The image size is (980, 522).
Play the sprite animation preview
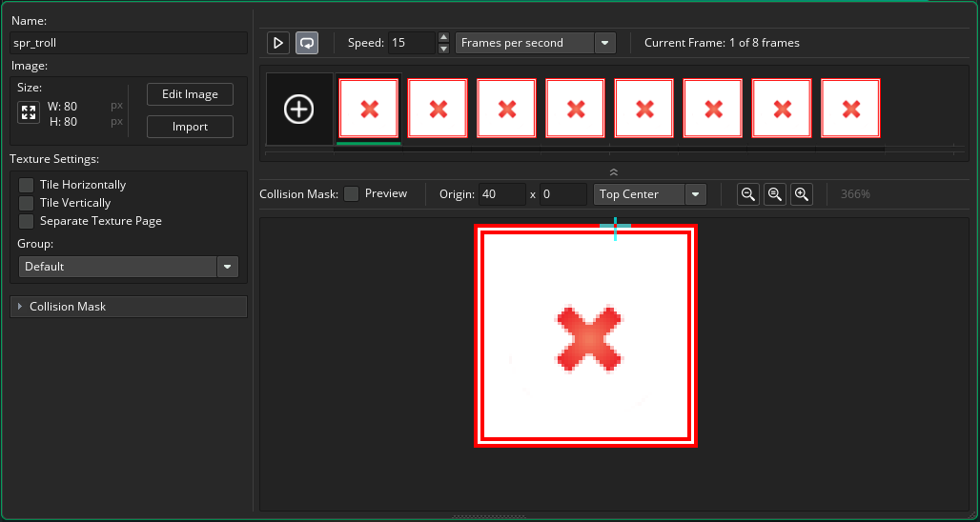coord(278,43)
